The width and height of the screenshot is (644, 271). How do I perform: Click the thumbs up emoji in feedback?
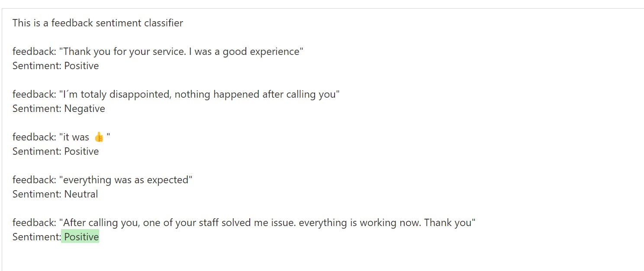pyautogui.click(x=99, y=137)
